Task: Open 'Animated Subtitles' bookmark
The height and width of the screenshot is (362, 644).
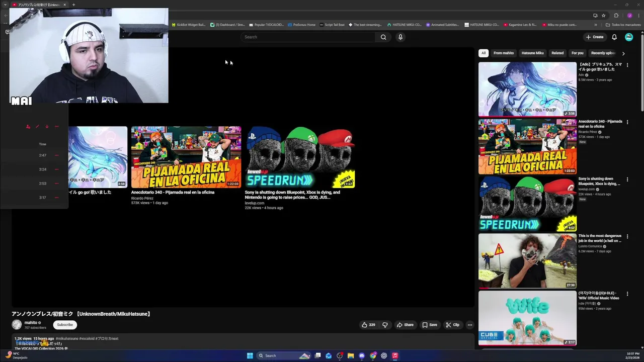Action: pyautogui.click(x=442, y=25)
